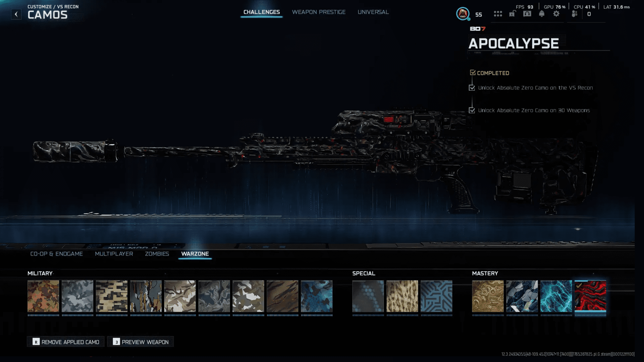Switch to the Weapon Prestige tab

coord(319,12)
